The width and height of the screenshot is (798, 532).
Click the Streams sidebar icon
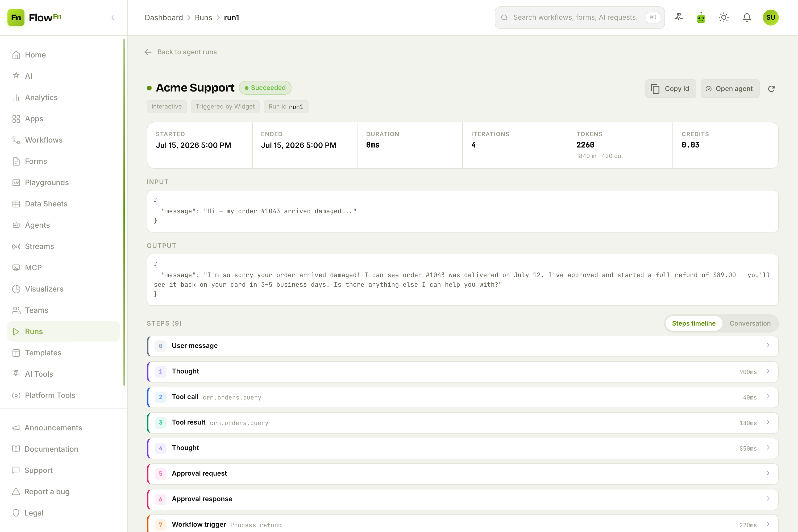click(16, 246)
